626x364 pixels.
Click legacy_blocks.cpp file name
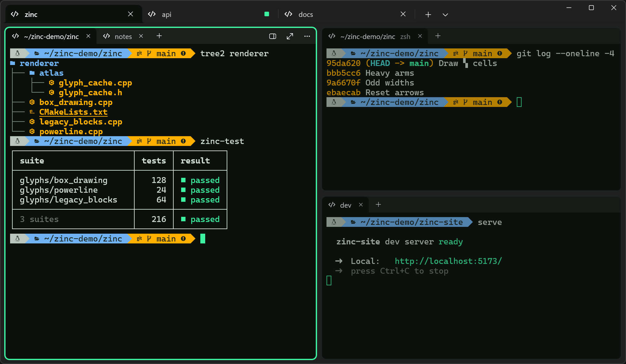click(x=81, y=122)
